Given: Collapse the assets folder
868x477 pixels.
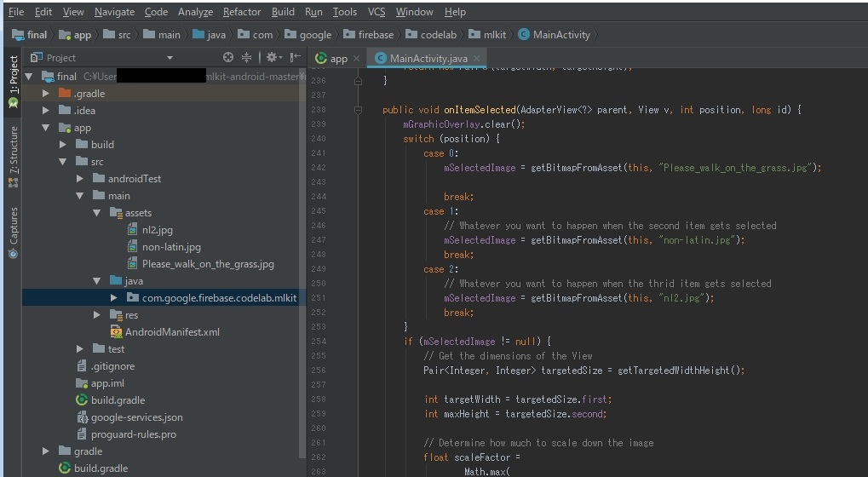Looking at the screenshot, I should tap(97, 213).
